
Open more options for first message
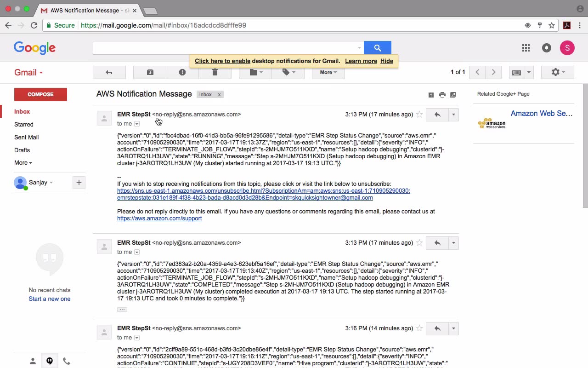click(x=453, y=115)
